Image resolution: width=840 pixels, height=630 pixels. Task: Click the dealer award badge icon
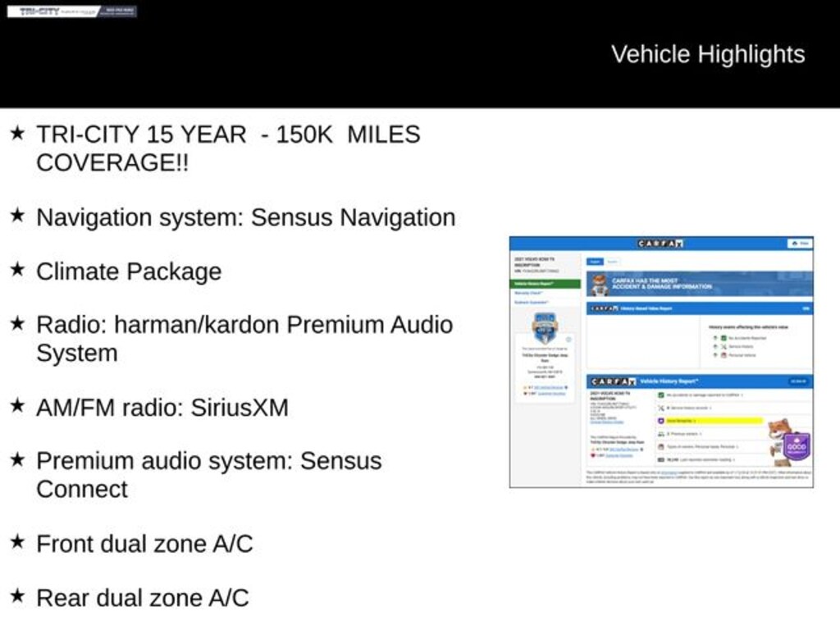click(x=545, y=327)
